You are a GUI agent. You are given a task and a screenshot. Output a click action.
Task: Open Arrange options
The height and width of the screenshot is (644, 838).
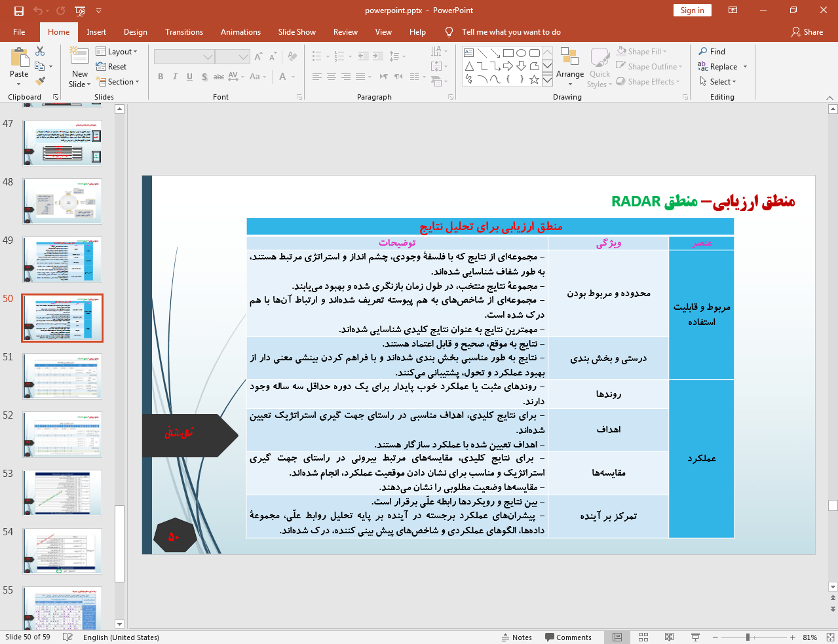570,66
